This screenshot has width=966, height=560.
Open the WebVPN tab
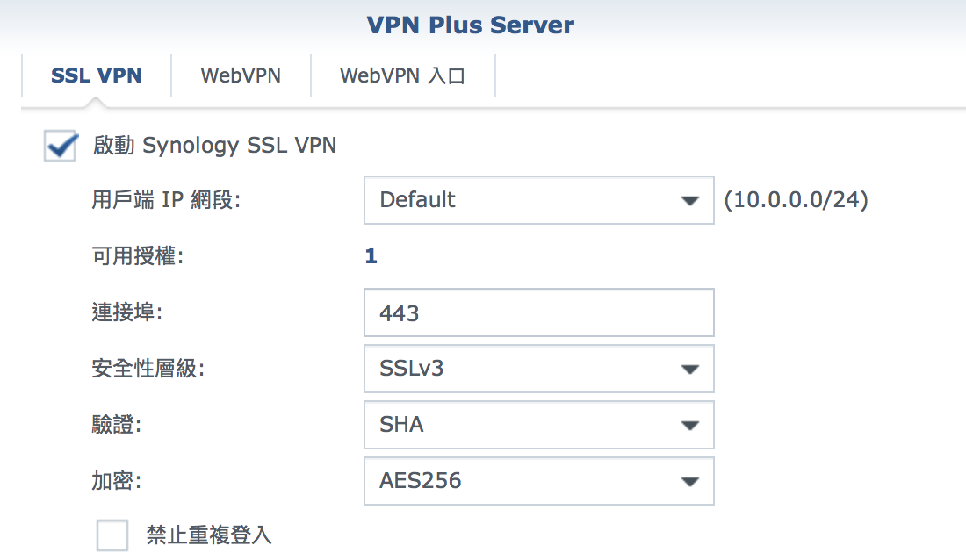pos(241,75)
